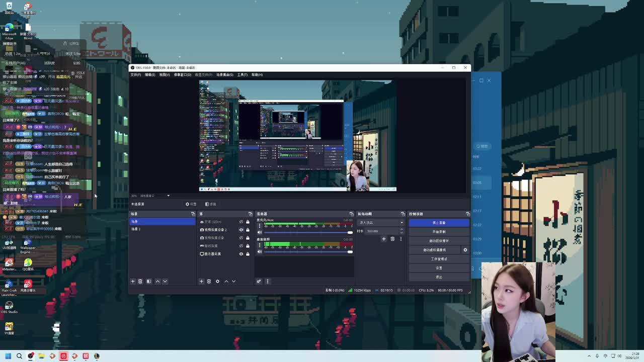This screenshot has width=644, height=362.
Task: Unlock the Display Capture source
Action: 248,254
